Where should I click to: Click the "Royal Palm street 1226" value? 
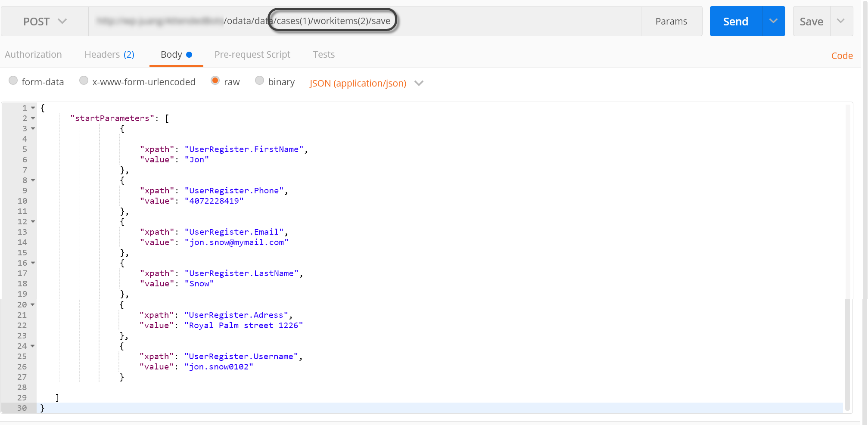243,326
